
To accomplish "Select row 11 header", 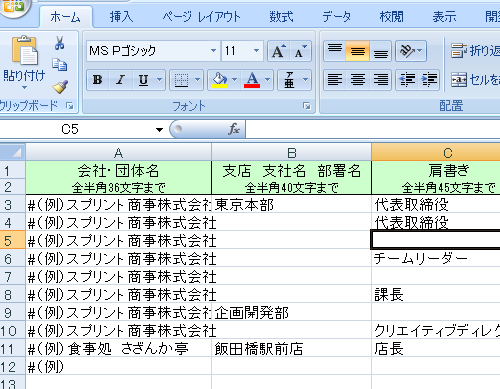I will [13, 349].
